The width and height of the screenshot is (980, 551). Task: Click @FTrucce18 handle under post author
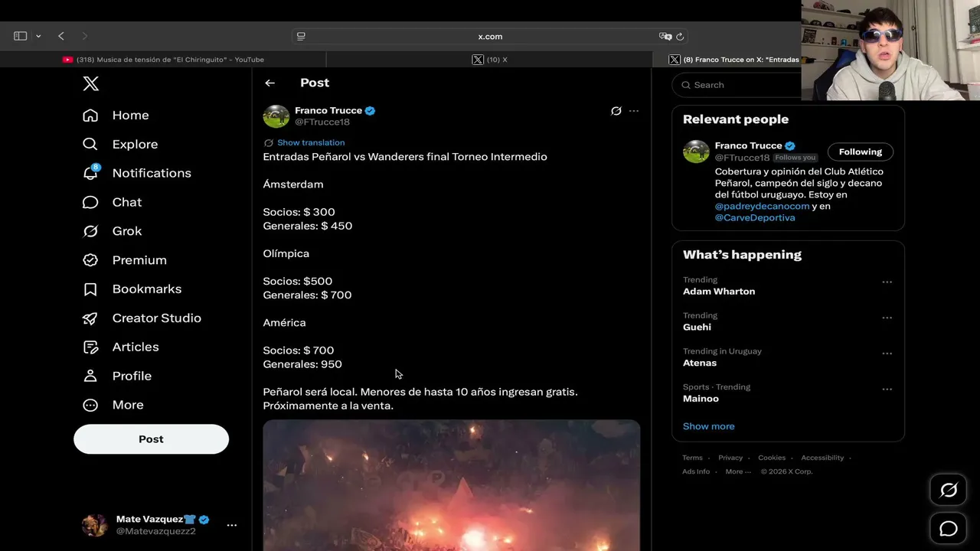pos(322,122)
